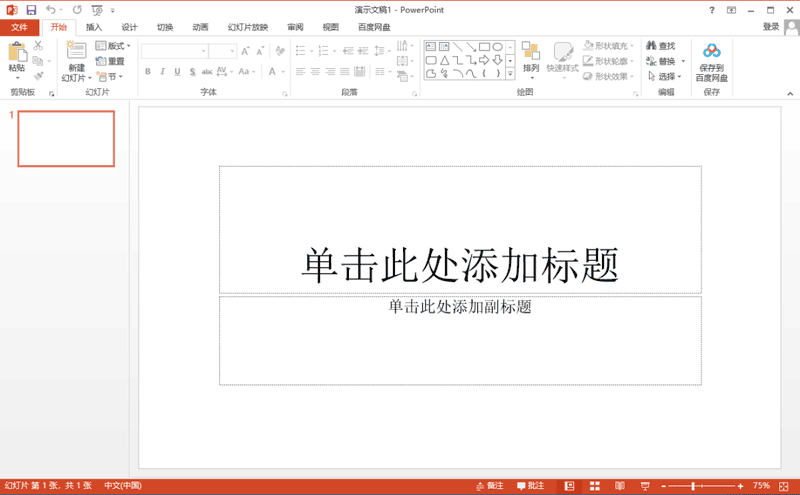Open the Section (节) dropdown
This screenshot has height=495, width=800.
pyautogui.click(x=110, y=77)
